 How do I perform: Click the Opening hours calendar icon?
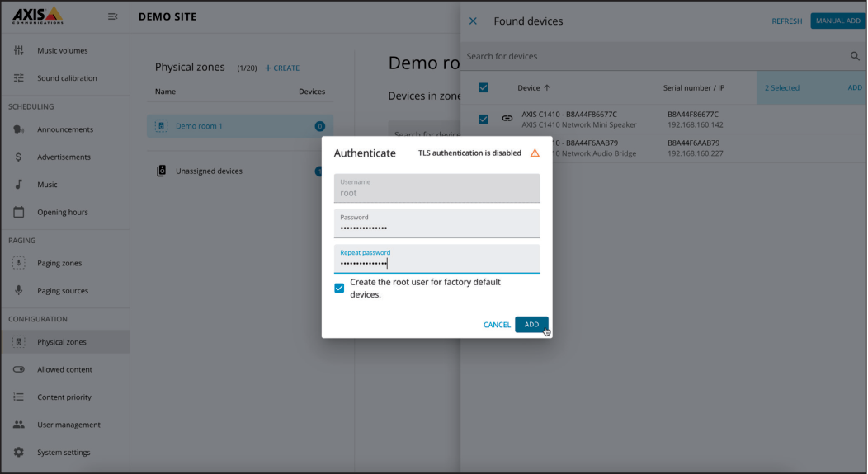tap(19, 212)
